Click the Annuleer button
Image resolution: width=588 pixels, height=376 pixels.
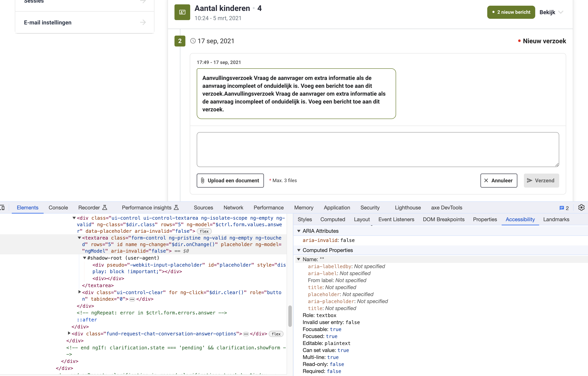[x=498, y=180]
